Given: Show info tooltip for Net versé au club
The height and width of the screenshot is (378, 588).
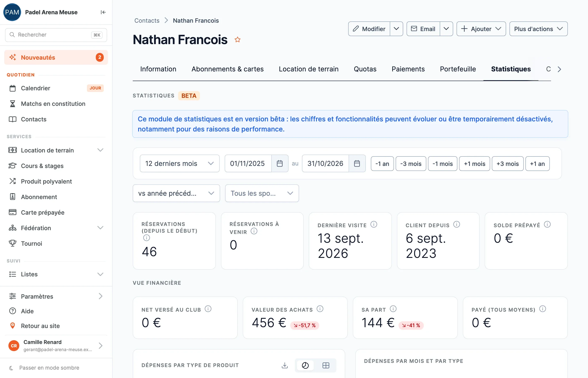Looking at the screenshot, I should [x=208, y=309].
